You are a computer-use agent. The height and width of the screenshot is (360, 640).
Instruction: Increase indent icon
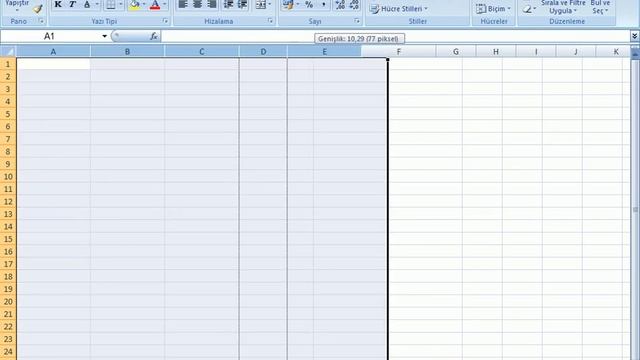pos(242,4)
